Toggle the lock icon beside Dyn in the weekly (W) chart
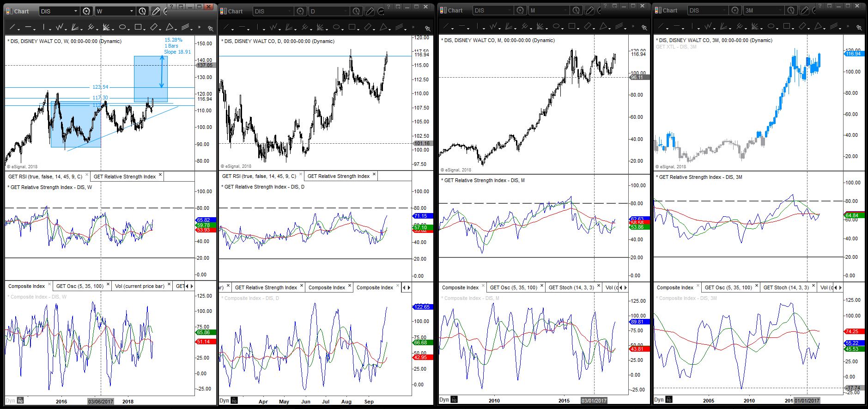Viewport: 868px width, 409px height. (20, 401)
